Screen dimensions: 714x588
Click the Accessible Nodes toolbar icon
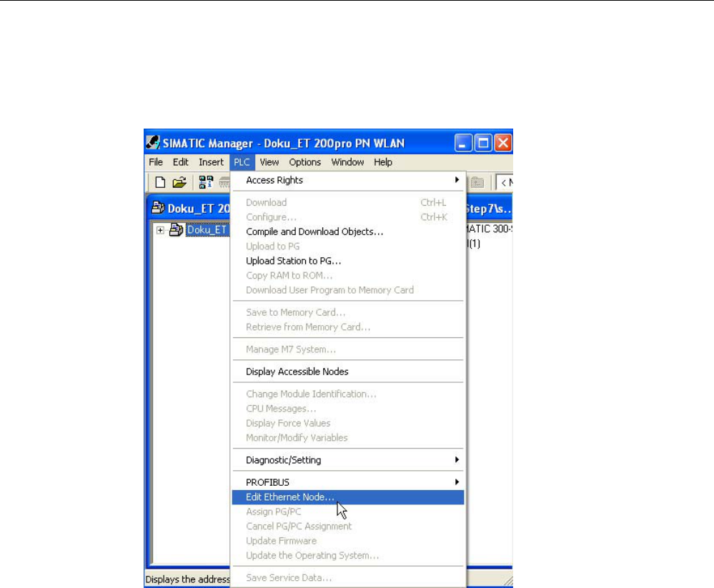206,182
